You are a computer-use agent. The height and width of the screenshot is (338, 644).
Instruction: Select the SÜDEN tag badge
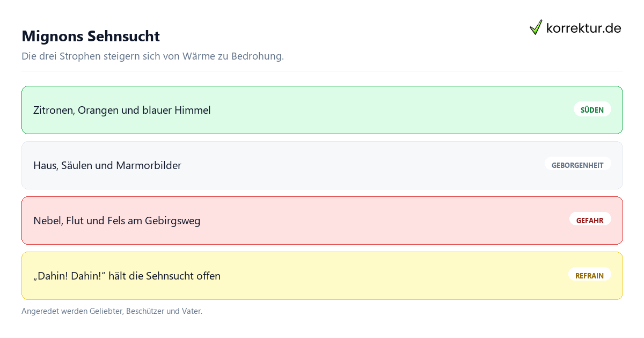coord(592,109)
